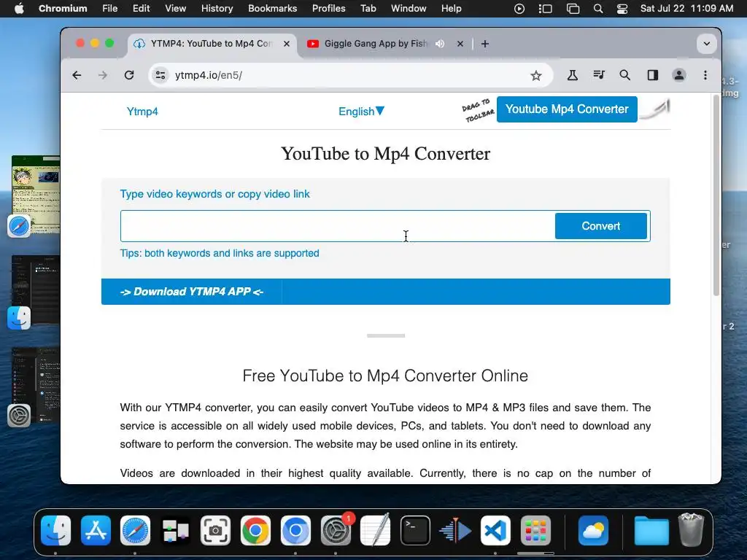Open Google Chrome from the Dock
The height and width of the screenshot is (560, 747).
click(255, 531)
